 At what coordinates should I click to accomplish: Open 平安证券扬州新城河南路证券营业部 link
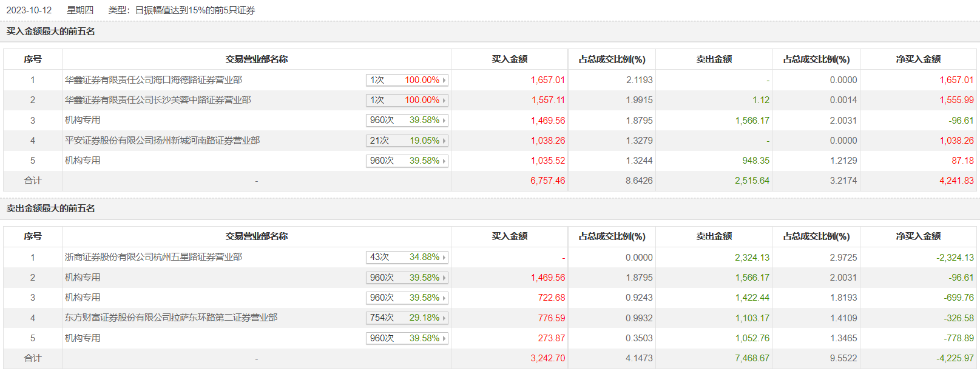coord(162,141)
